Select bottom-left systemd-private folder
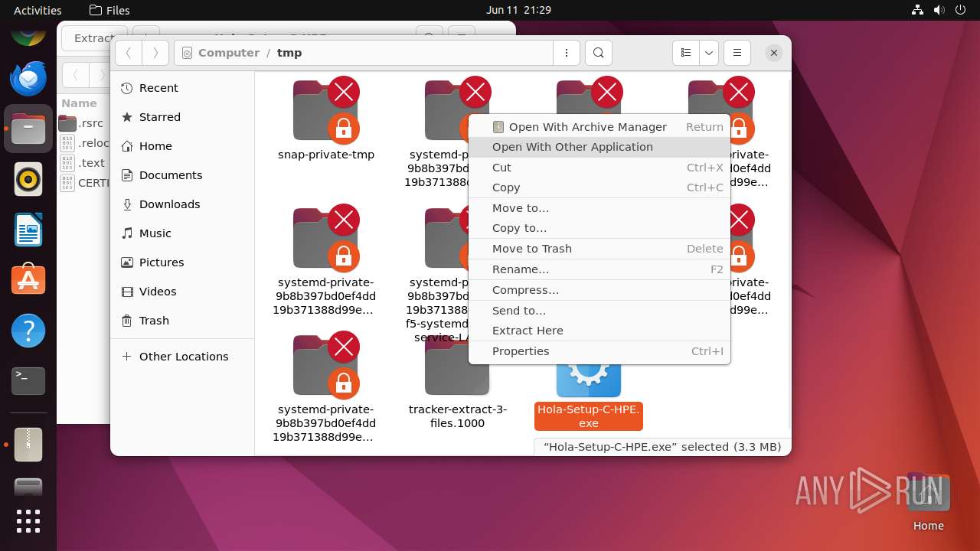 [325, 387]
